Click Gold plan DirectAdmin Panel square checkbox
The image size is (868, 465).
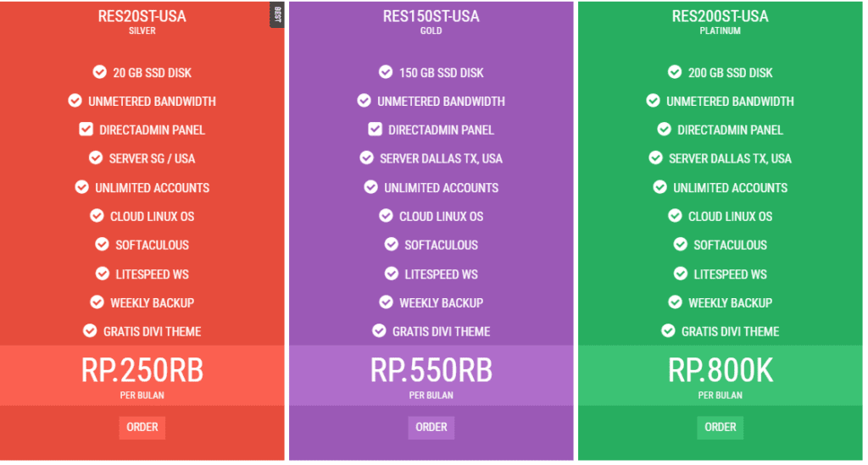pos(375,129)
